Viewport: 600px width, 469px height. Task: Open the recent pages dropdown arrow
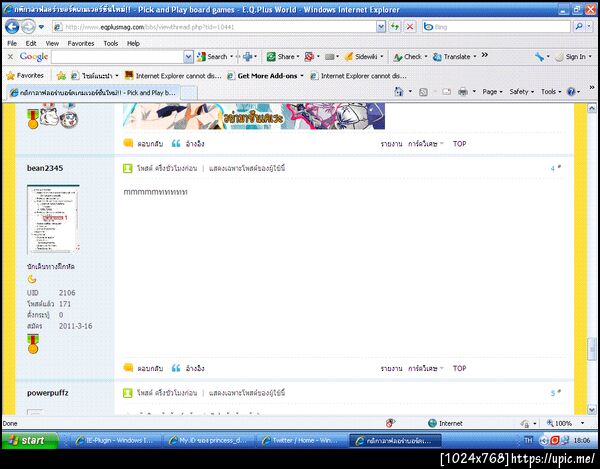pyautogui.click(x=41, y=27)
